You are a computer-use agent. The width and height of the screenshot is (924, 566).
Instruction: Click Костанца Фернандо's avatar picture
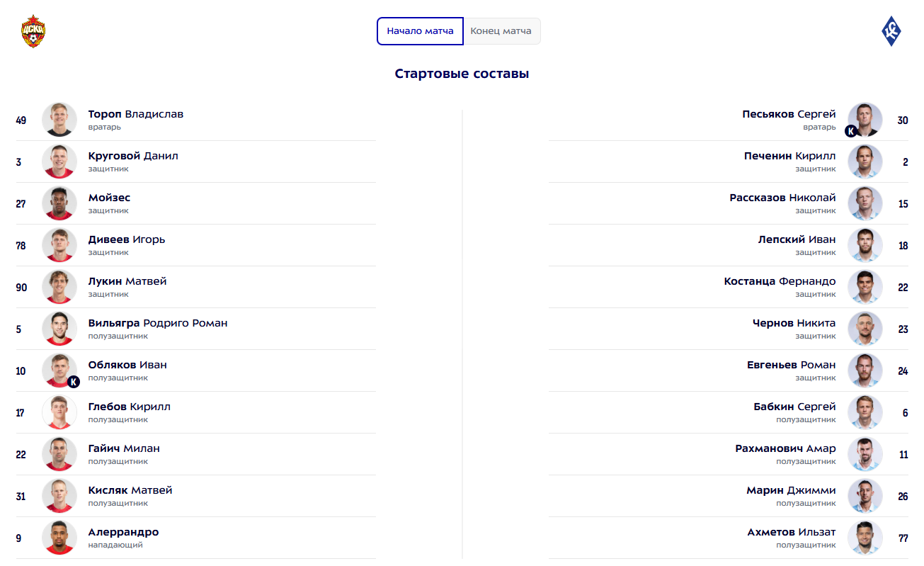865,287
